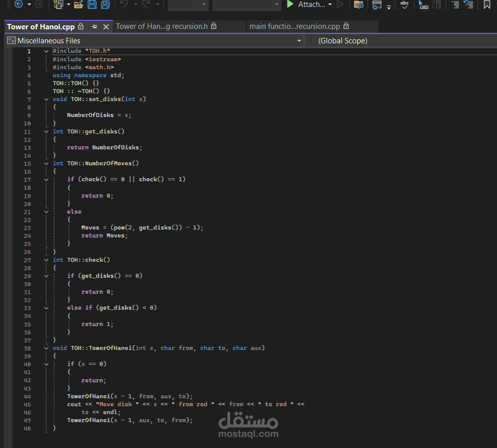This screenshot has width=497, height=448.
Task: Close the Tower of Hanoi.cpp tab
Action: pyautogui.click(x=106, y=27)
